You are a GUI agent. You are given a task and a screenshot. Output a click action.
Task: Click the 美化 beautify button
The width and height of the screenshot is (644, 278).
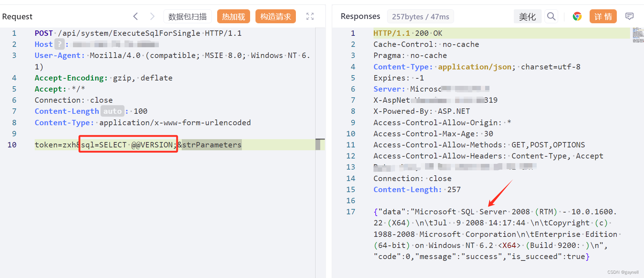pyautogui.click(x=527, y=16)
